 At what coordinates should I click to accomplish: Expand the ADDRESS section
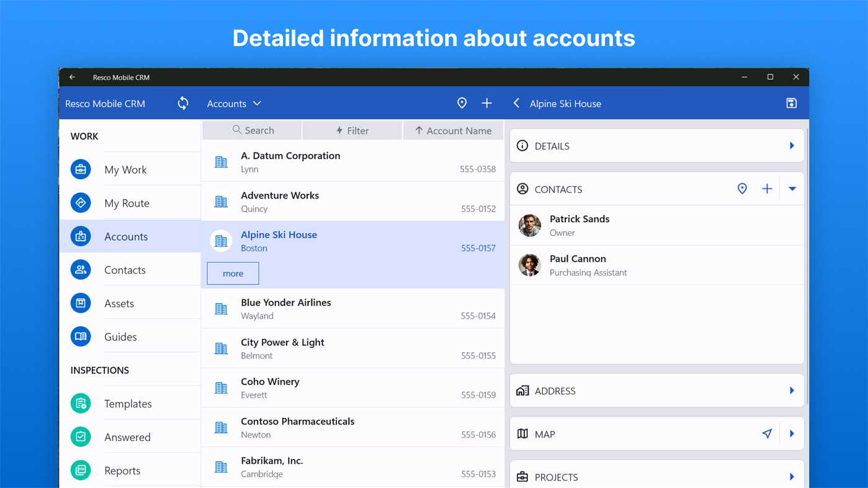click(x=792, y=390)
